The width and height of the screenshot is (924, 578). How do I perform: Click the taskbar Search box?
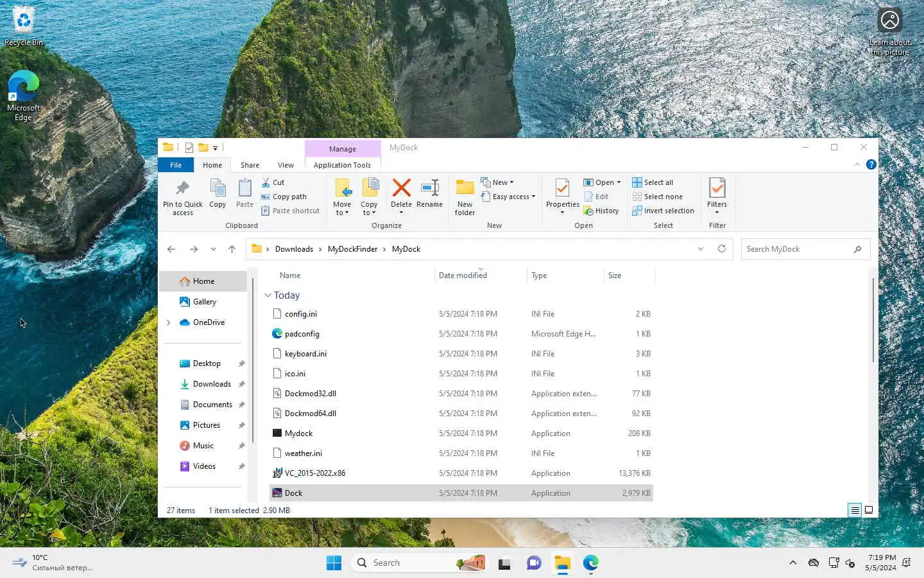pos(420,563)
